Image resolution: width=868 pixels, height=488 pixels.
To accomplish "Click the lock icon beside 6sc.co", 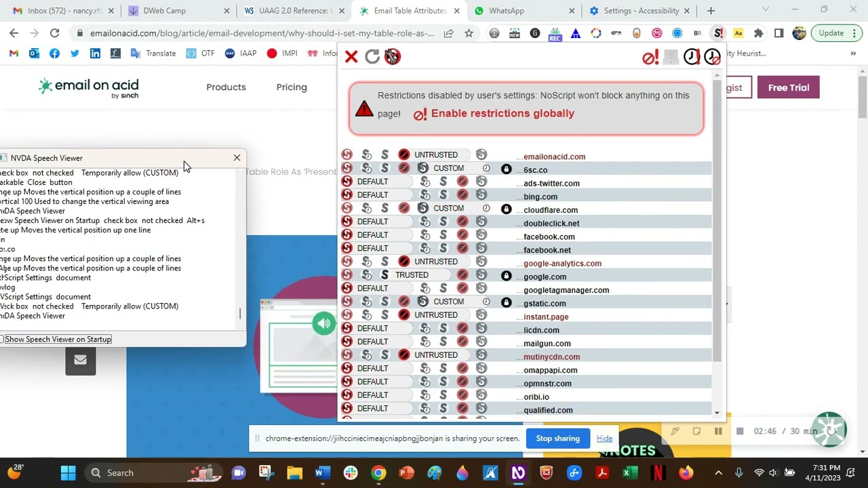I will pos(506,169).
